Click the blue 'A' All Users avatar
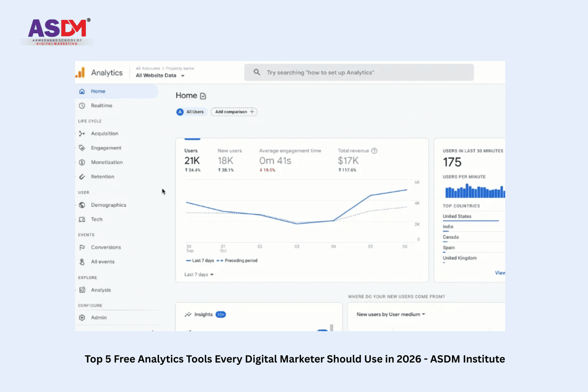Image resolution: width=588 pixels, height=392 pixels. [180, 112]
